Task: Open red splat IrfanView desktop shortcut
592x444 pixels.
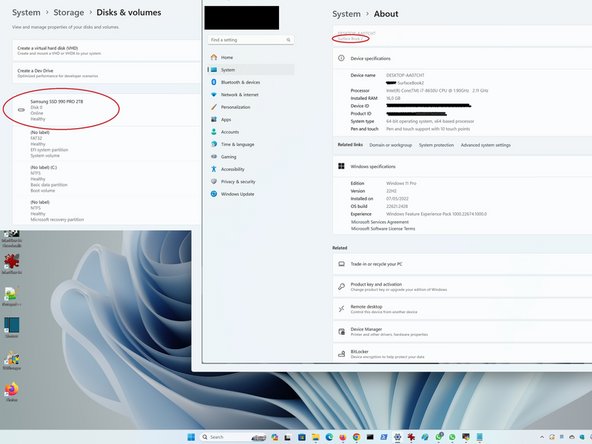Action: tap(12, 264)
